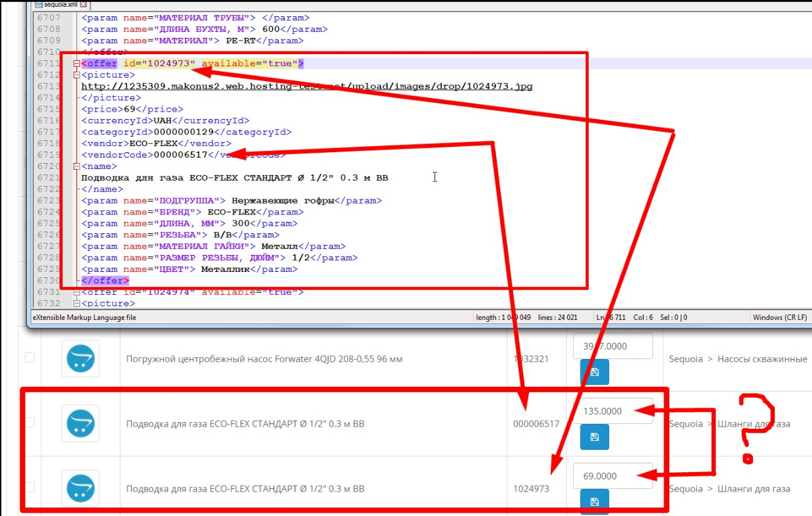This screenshot has height=516, width=812.
Task: Click 'length : 1 049 049' in status bar
Action: [x=502, y=317]
